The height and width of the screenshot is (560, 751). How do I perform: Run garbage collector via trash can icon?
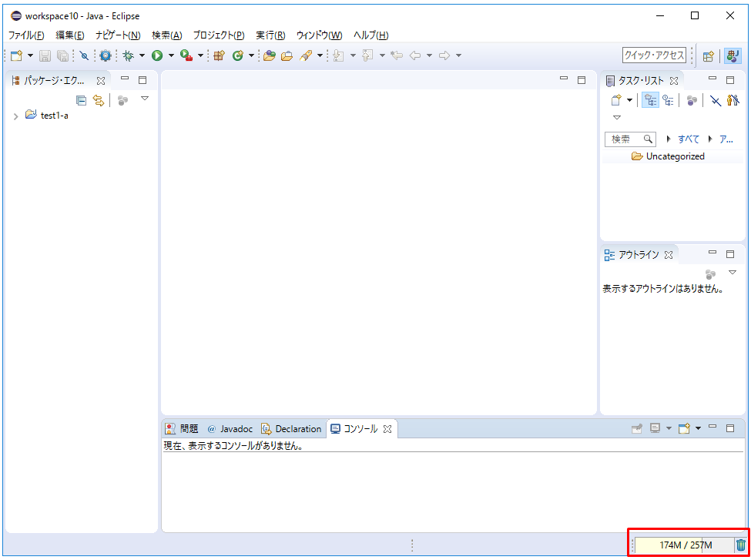coord(740,545)
